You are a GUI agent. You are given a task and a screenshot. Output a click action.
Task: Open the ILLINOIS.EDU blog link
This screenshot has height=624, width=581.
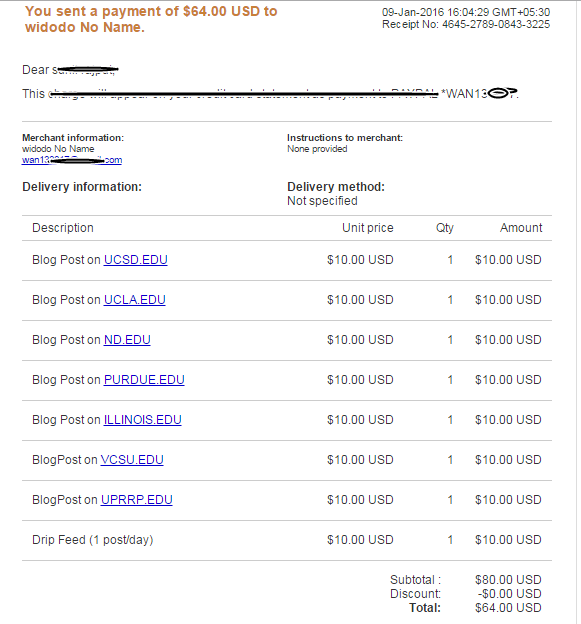click(142, 420)
